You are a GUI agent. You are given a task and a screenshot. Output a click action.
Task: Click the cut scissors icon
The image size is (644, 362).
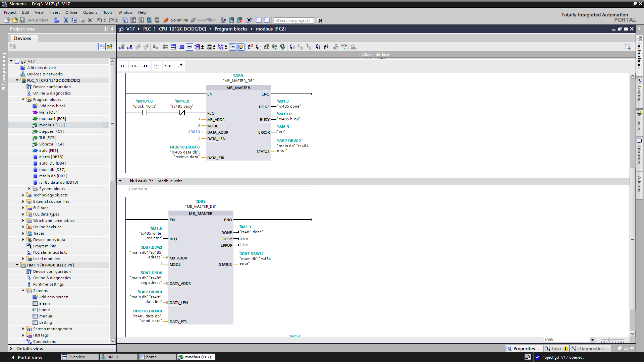66,20
